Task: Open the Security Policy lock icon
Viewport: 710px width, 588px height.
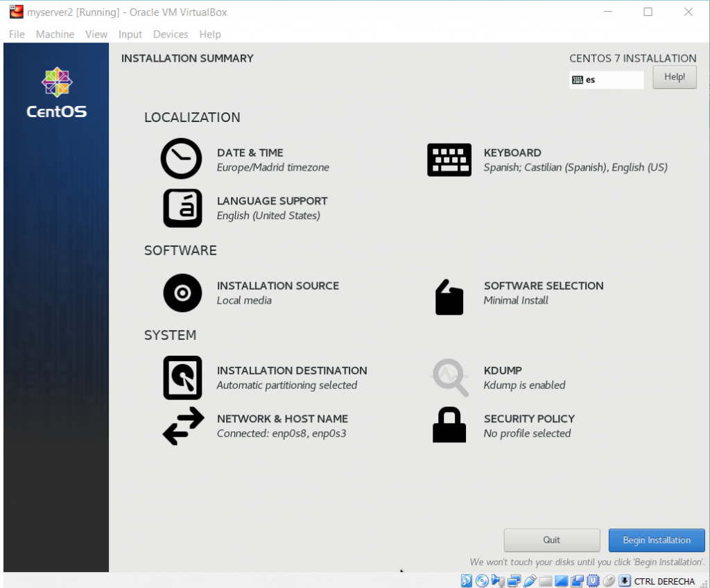Action: pyautogui.click(x=449, y=424)
